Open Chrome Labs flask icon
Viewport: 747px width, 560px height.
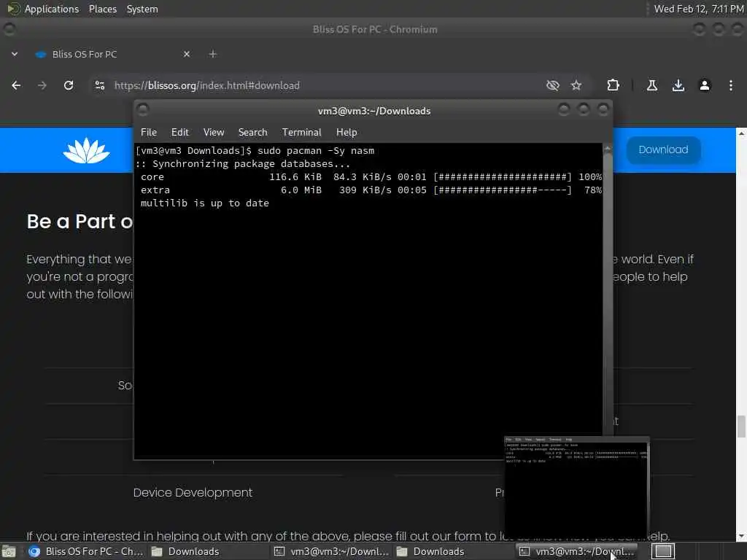652,85
